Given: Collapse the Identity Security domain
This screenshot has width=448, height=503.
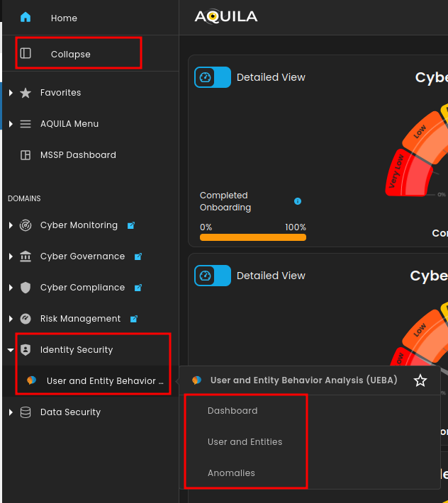Looking at the screenshot, I should coord(11,350).
